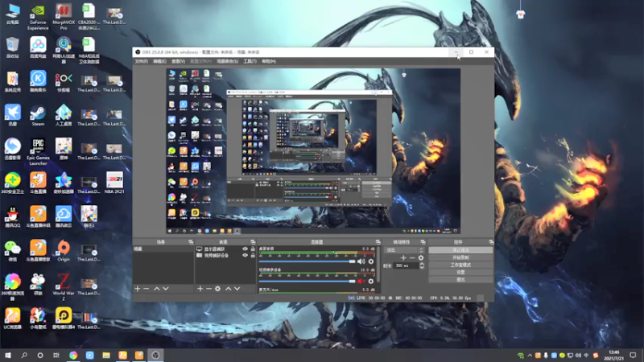
Task: Open the Windows Start menu
Action: (x=8, y=355)
